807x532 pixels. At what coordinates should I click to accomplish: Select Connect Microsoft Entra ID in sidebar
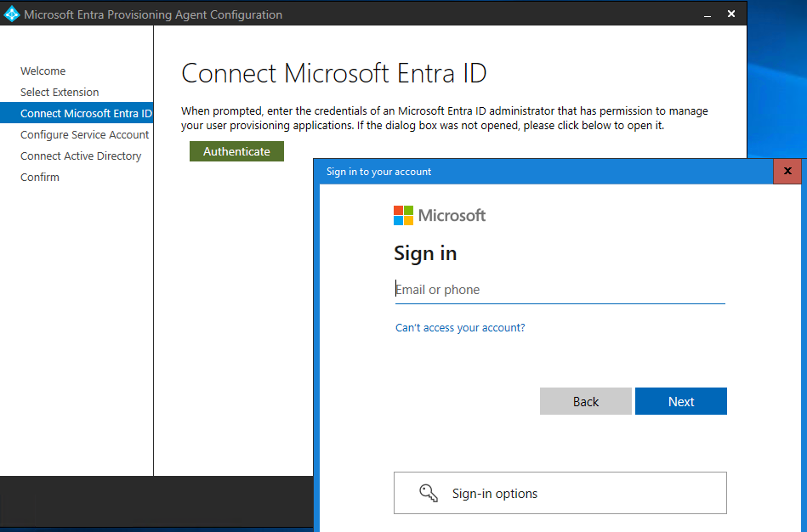(85, 114)
